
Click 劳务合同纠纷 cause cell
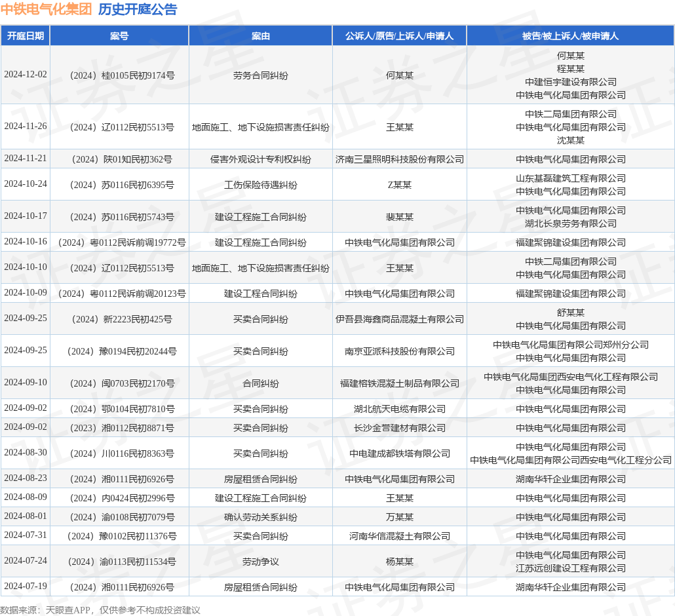pyautogui.click(x=260, y=75)
